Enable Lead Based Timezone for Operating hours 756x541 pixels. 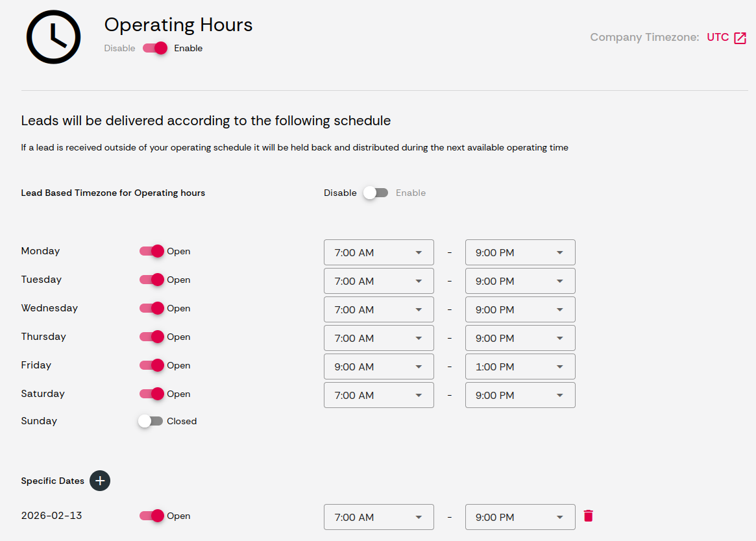(375, 193)
